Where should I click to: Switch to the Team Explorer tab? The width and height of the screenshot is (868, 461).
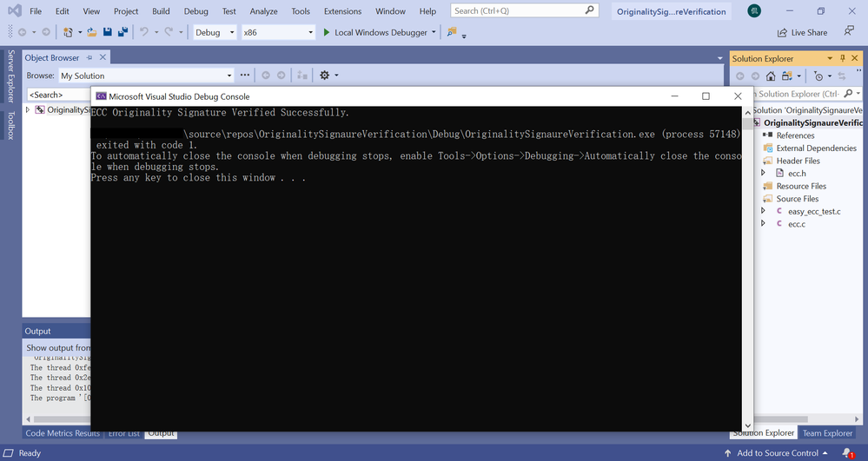click(x=827, y=433)
